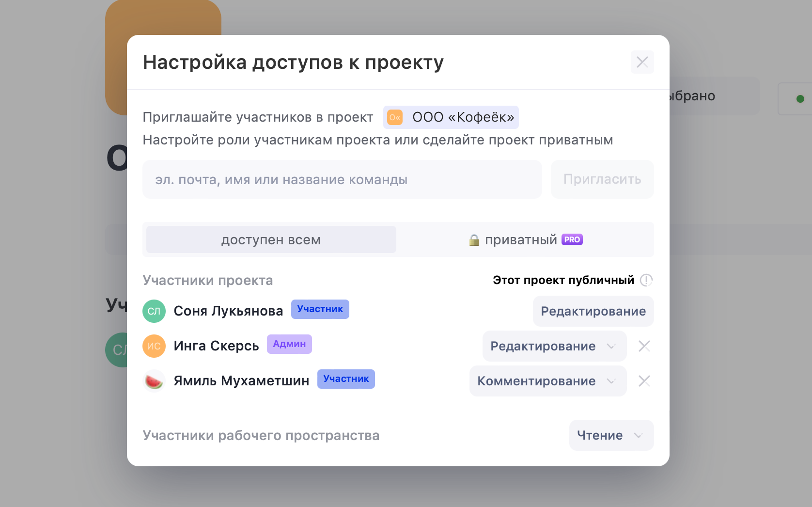Click the lock icon next to приватный
812x507 pixels.
click(x=473, y=239)
